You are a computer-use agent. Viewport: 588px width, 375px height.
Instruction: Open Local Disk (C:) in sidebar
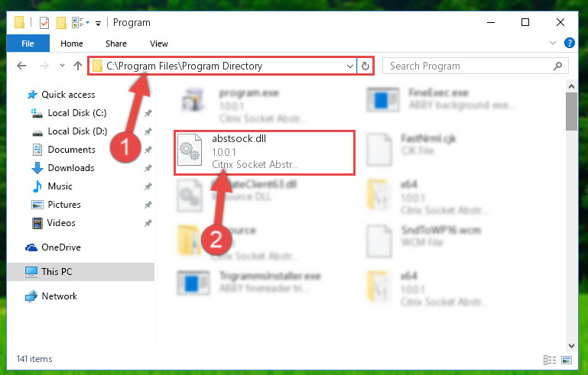point(77,113)
